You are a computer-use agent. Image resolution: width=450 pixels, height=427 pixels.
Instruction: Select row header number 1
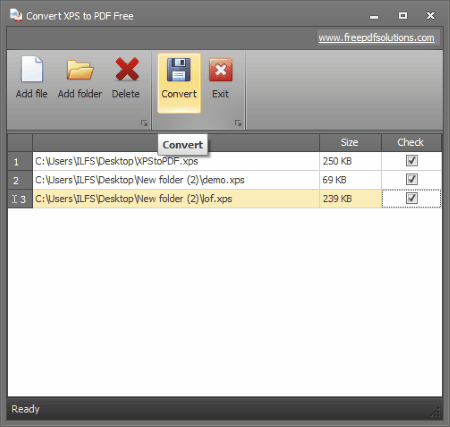click(20, 162)
